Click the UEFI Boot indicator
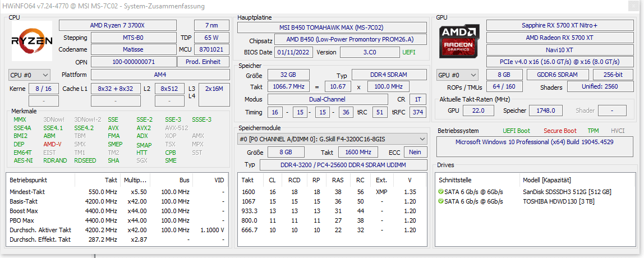This screenshot has height=258, width=644. coord(516,131)
